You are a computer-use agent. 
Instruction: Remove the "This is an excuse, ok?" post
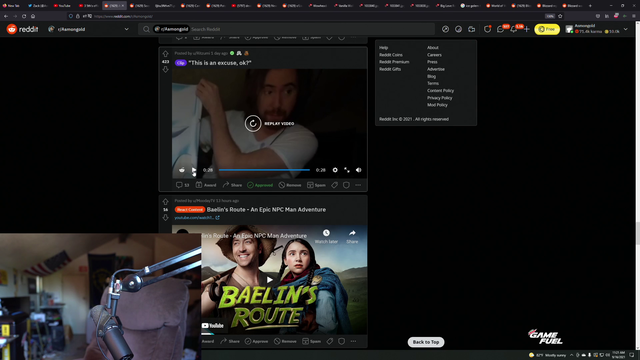click(x=290, y=185)
